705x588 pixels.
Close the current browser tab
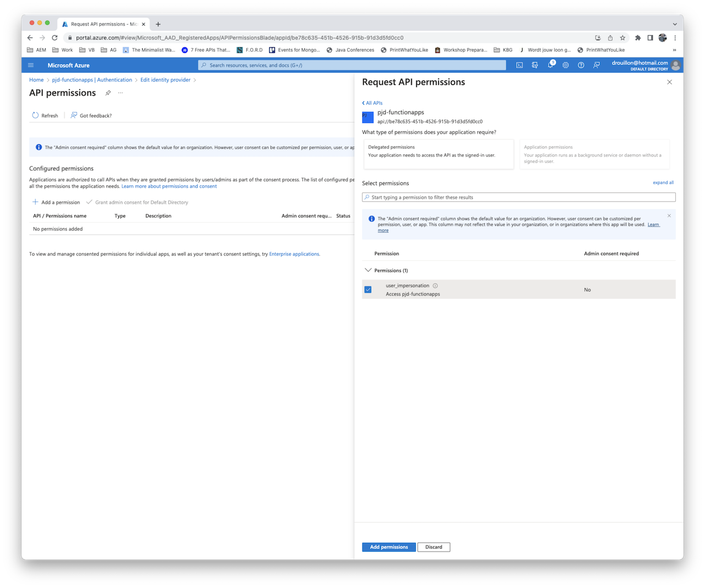(144, 24)
